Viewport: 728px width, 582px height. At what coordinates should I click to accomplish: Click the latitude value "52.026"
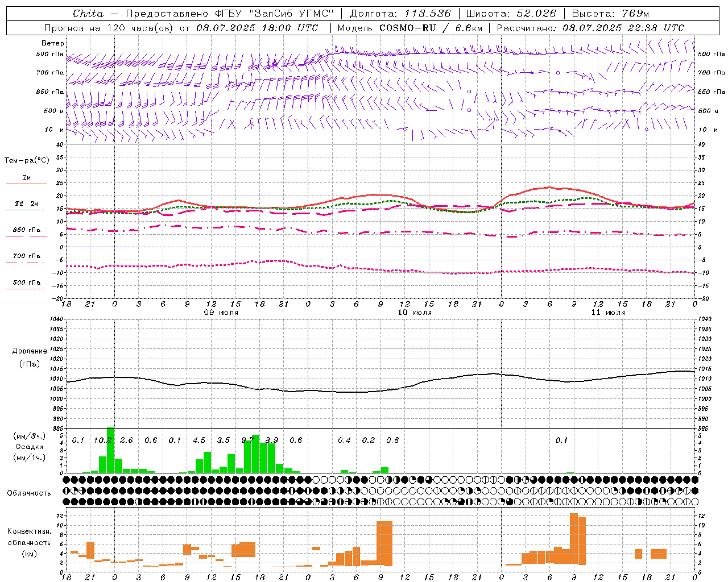click(536, 14)
